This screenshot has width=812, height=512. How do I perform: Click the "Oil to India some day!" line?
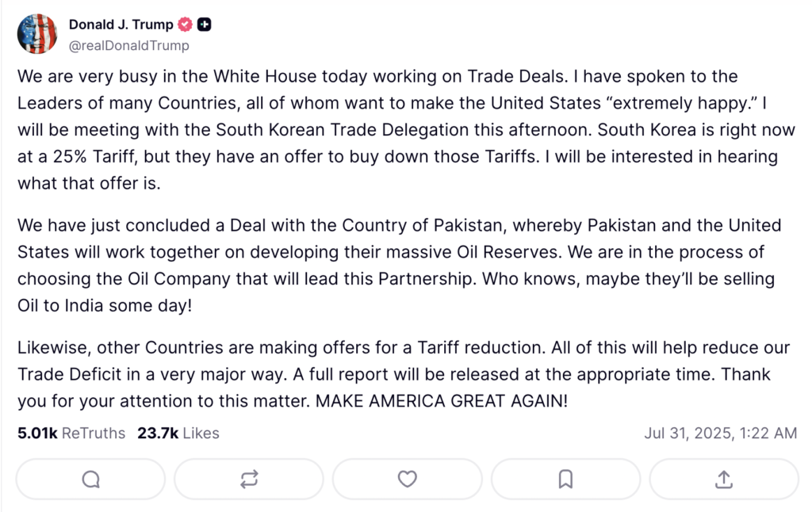point(105,305)
